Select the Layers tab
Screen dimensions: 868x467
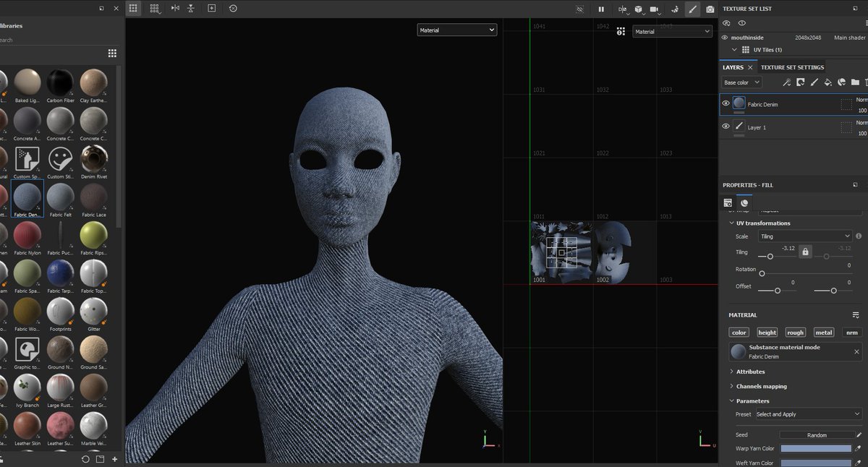733,67
